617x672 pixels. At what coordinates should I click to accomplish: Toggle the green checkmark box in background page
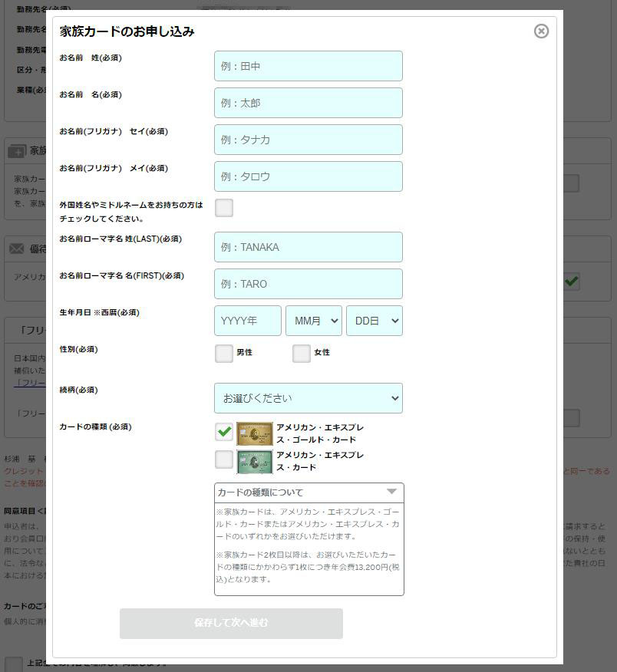tap(571, 282)
